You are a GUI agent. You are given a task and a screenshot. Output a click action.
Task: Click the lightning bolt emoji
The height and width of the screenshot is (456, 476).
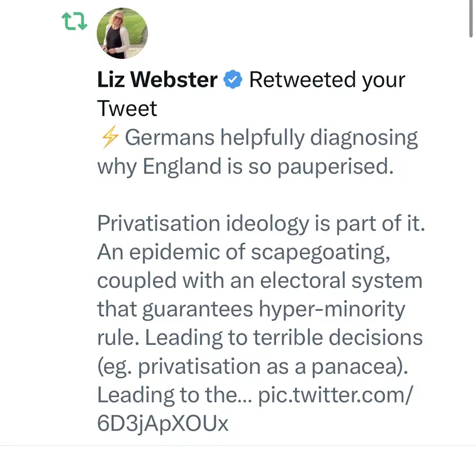108,138
